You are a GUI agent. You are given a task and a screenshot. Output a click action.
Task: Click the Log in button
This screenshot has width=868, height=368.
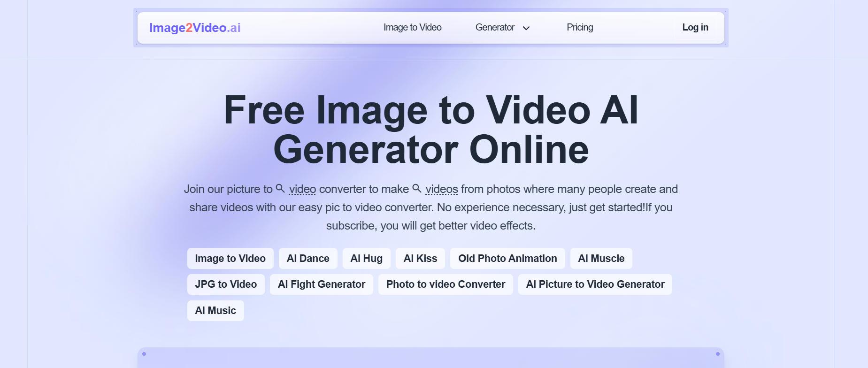[695, 27]
